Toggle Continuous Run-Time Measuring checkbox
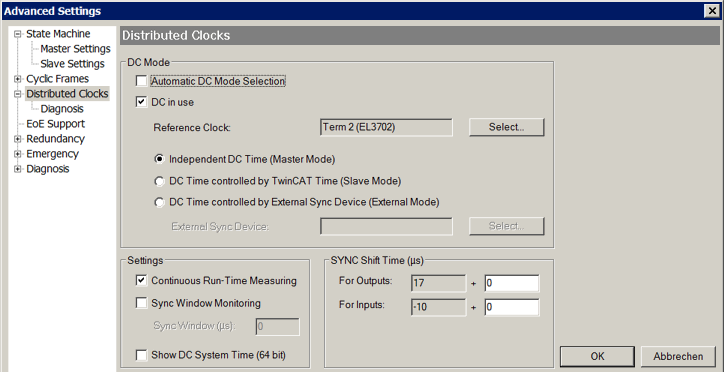Viewport: 724px width, 372px height. coord(141,281)
